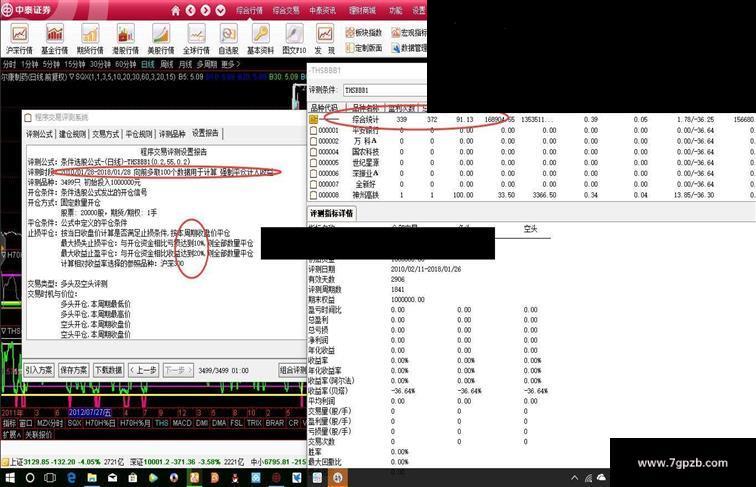Open Windows Start menu

tap(10, 478)
